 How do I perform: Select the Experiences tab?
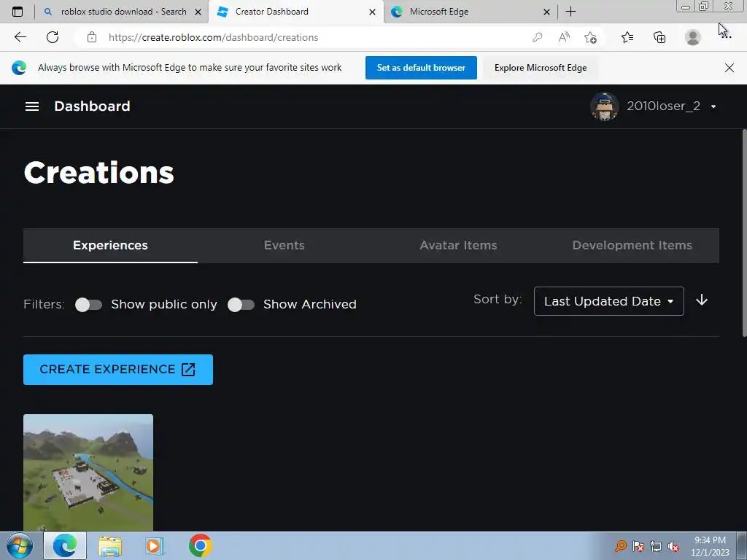(x=111, y=245)
